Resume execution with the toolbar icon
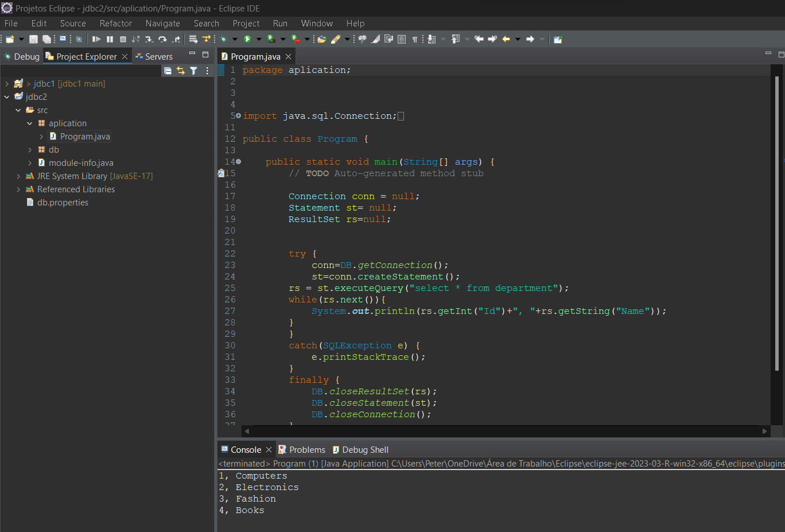Viewport: 785px width, 532px height. pyautogui.click(x=98, y=39)
